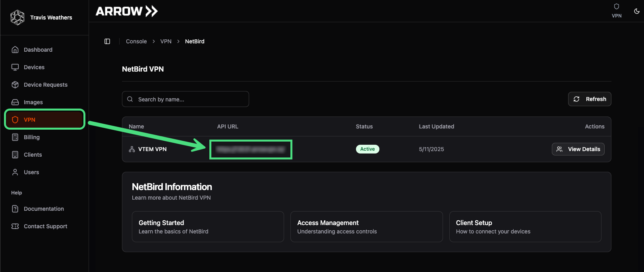644x272 pixels.
Task: Click the blurred API URL cell
Action: 251,149
